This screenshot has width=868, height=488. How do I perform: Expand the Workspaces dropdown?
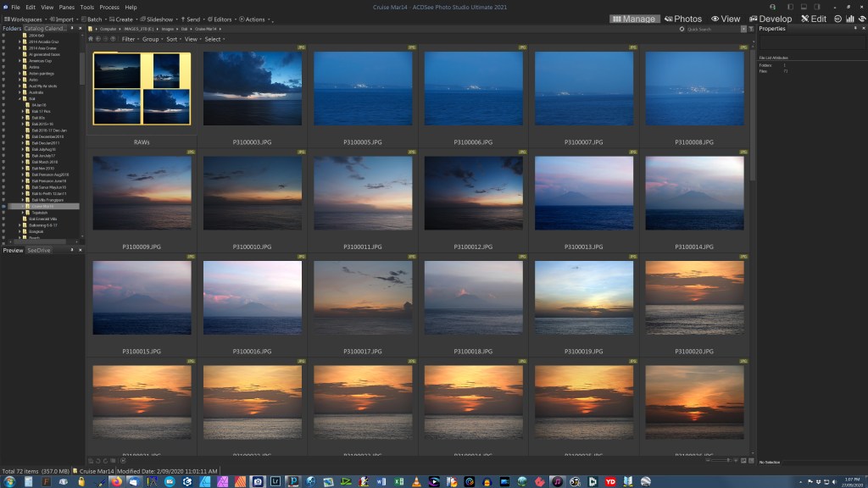click(25, 19)
